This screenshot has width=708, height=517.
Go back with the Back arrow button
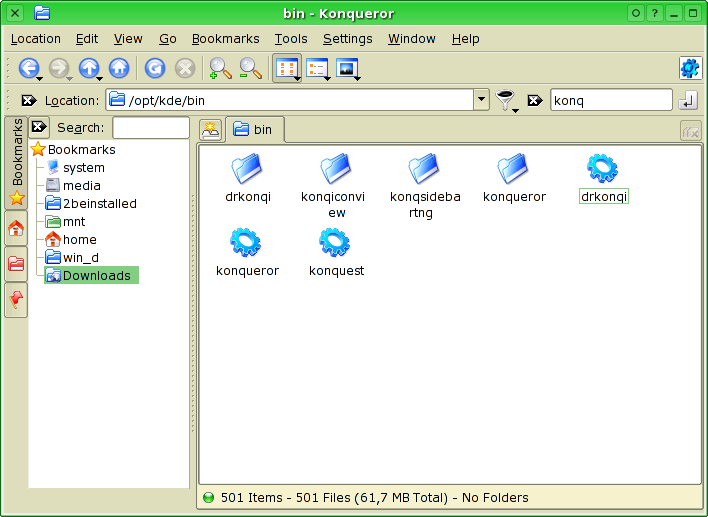pyautogui.click(x=28, y=68)
